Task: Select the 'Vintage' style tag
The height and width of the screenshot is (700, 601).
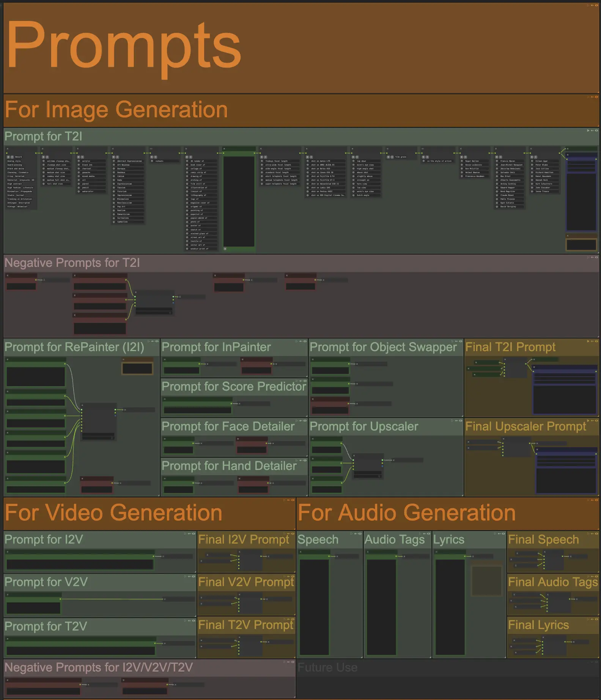Action: click(11, 207)
